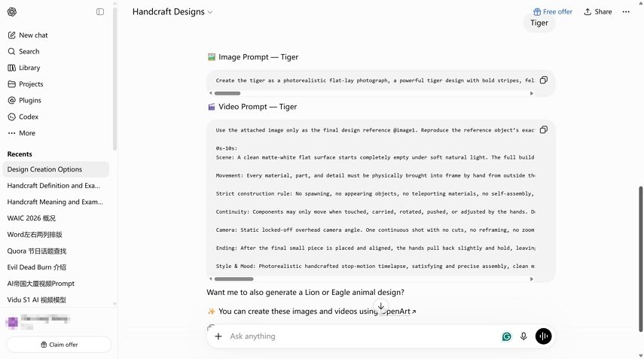Open the WAIC 2026 recent chat
This screenshot has height=359, width=644.
tap(31, 218)
